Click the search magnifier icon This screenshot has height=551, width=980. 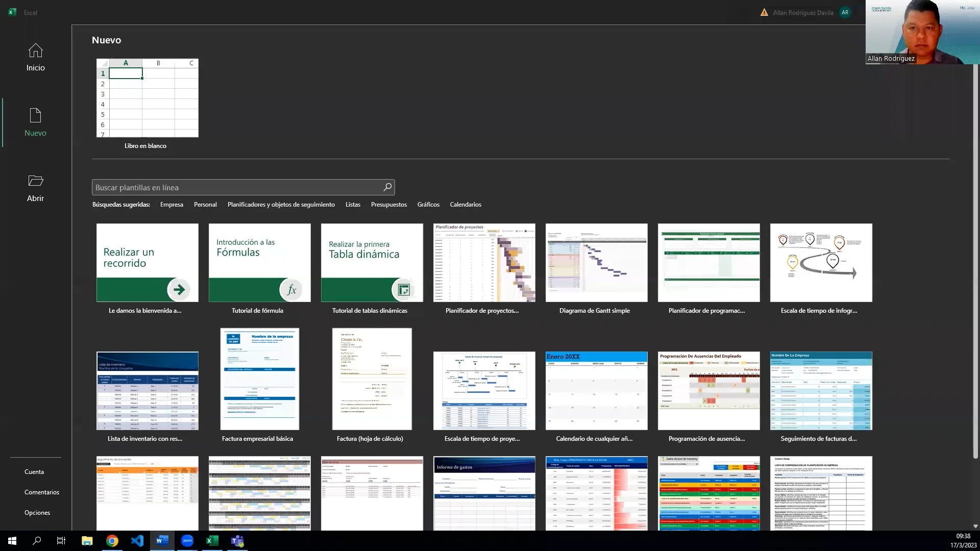tap(387, 187)
